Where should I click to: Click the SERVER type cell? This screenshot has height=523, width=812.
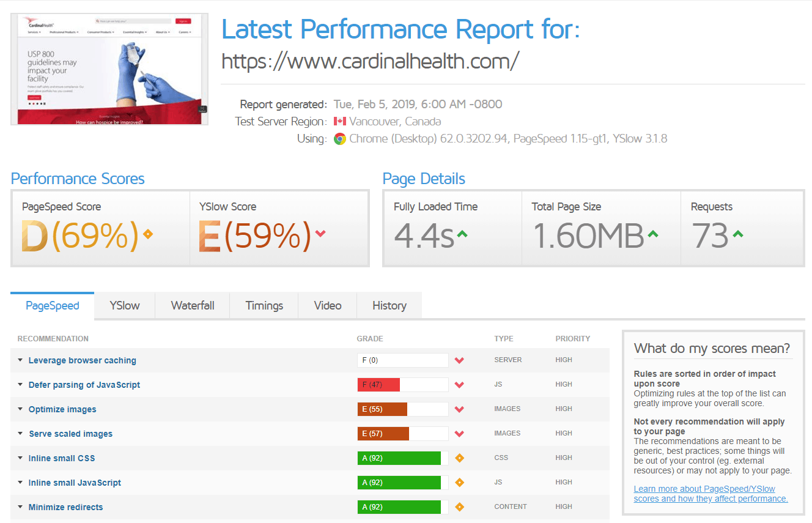[508, 360]
